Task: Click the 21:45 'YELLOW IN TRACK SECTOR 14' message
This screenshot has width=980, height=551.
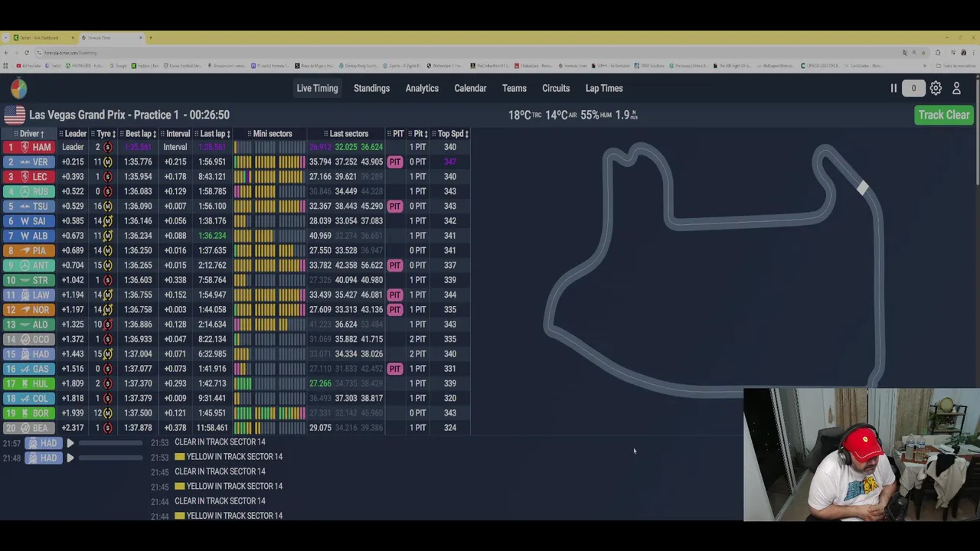Action: (x=234, y=487)
